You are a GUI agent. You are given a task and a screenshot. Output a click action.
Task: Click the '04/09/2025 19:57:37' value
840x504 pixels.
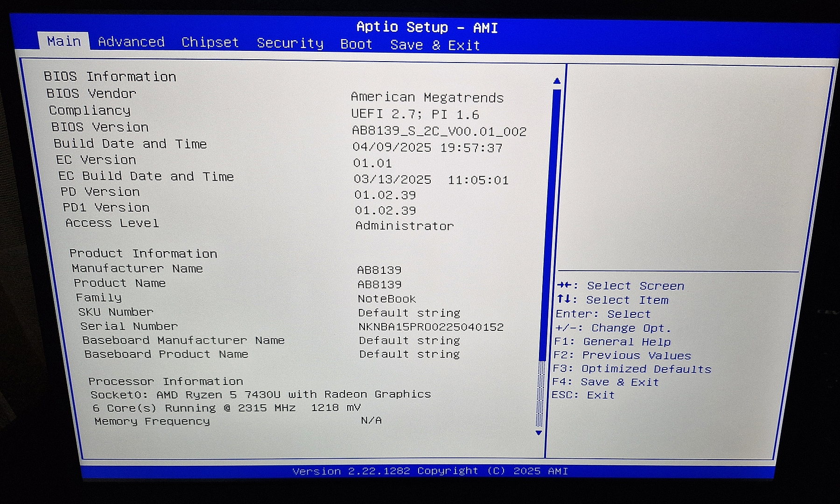pos(427,147)
